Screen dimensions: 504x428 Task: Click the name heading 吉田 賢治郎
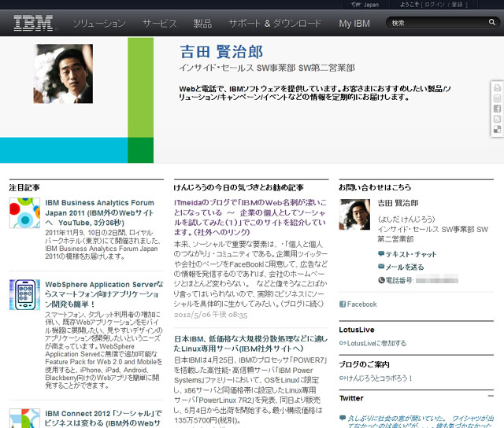click(x=221, y=52)
